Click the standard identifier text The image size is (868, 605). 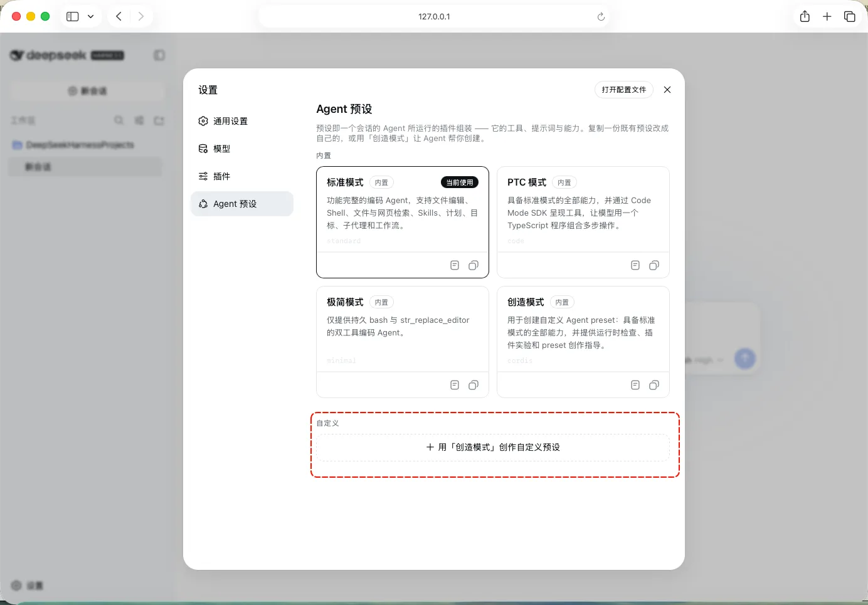pos(344,241)
